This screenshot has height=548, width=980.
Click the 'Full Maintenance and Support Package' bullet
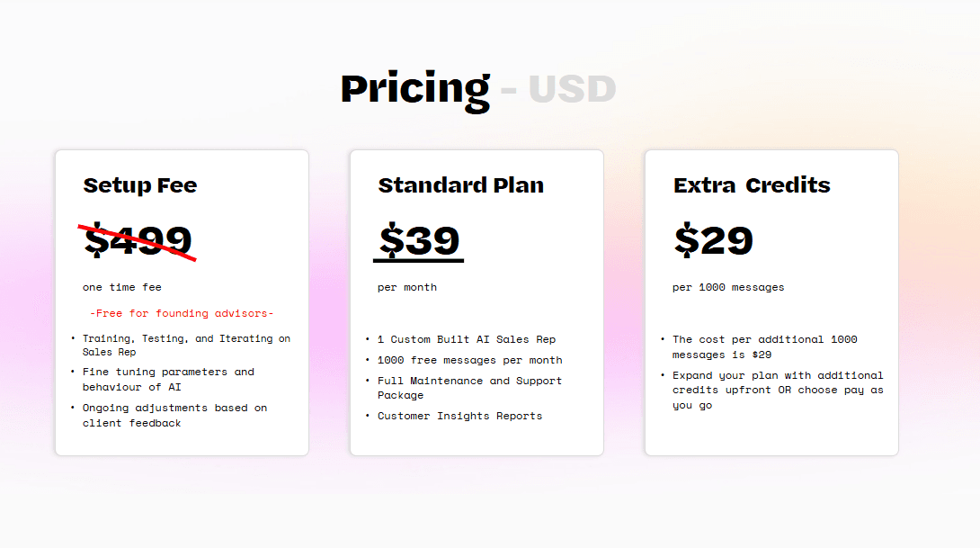tap(469, 388)
